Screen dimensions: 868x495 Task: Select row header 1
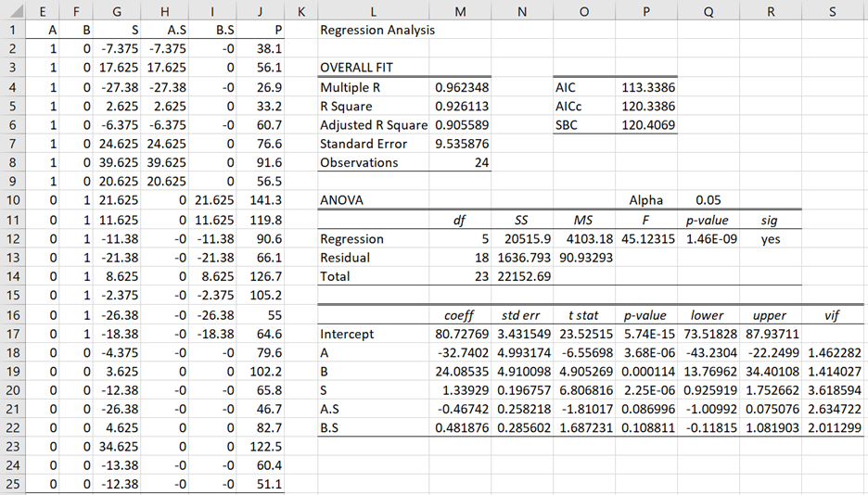[x=12, y=30]
